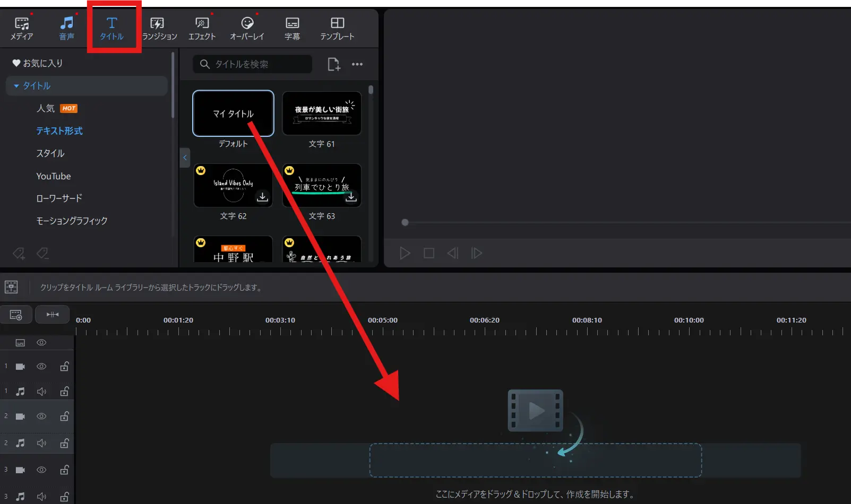The height and width of the screenshot is (504, 851).
Task: Choose the スタイル category
Action: tap(50, 153)
